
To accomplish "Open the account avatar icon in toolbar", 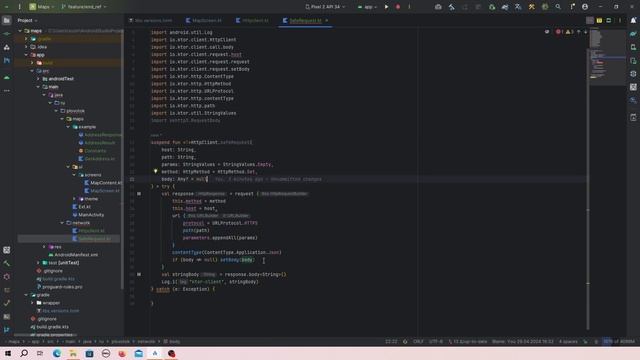I will point(585,7).
